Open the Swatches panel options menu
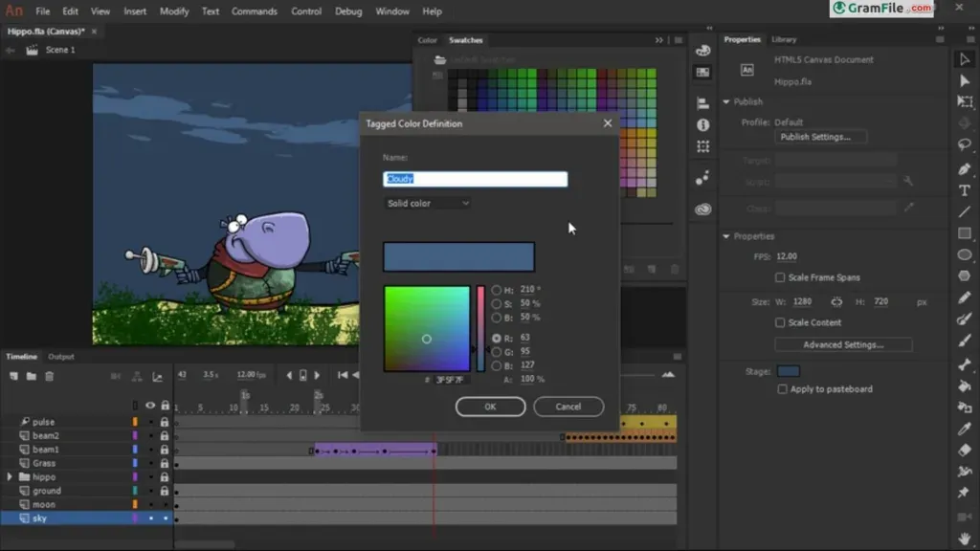980x551 pixels. pos(679,40)
